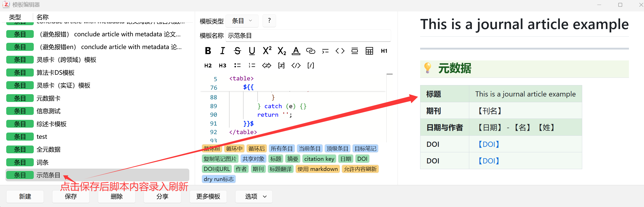Screen dimensions: 644x207
Task: Insert the DOI或URL snippet tag
Action: pyautogui.click(x=217, y=169)
